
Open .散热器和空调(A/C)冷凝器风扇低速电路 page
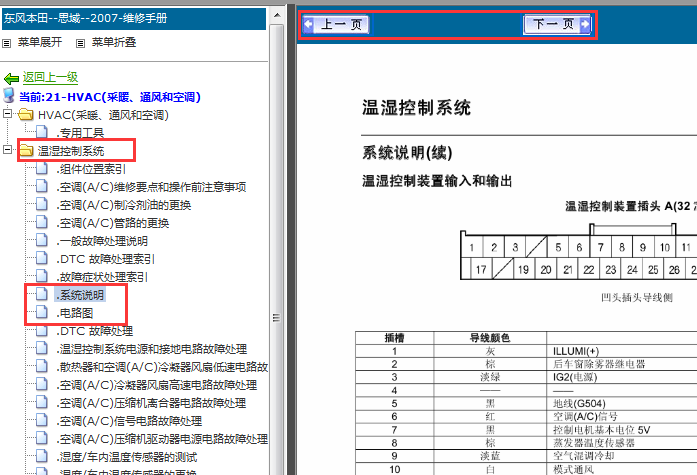162,367
